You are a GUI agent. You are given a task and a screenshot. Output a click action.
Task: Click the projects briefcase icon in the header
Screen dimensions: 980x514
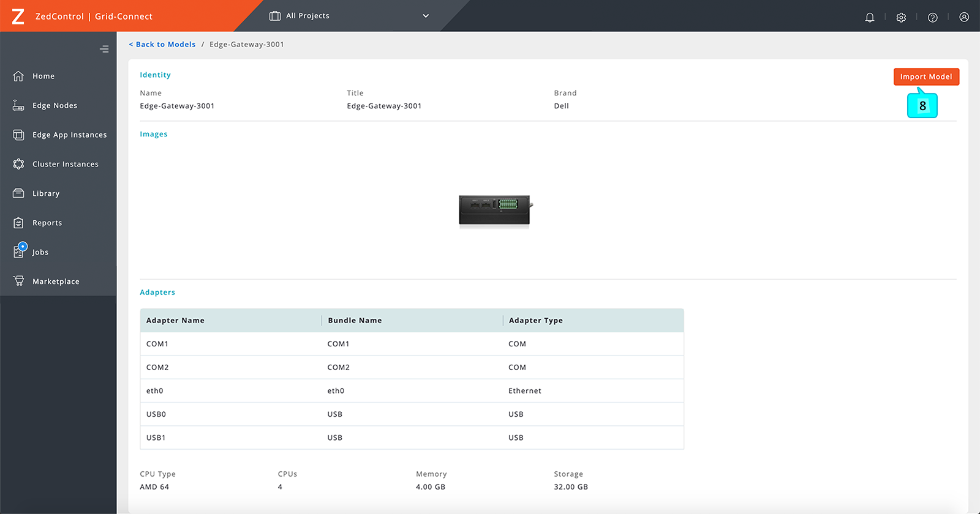coord(275,16)
